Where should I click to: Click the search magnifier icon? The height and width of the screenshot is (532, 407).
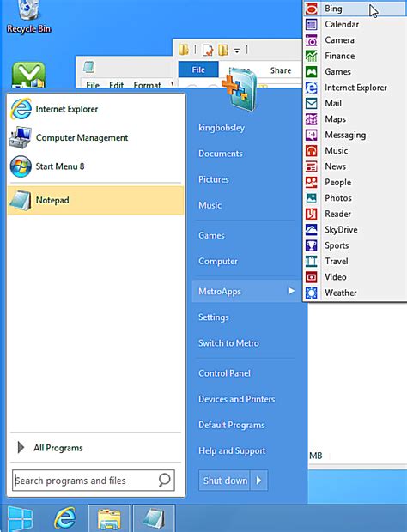164,481
